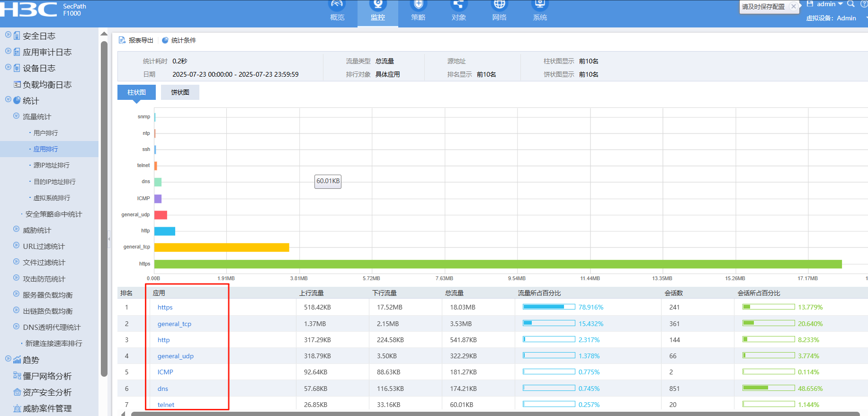The width and height of the screenshot is (868, 416).
Task: Click the left sidebar vertical scrollbar
Action: (104, 208)
